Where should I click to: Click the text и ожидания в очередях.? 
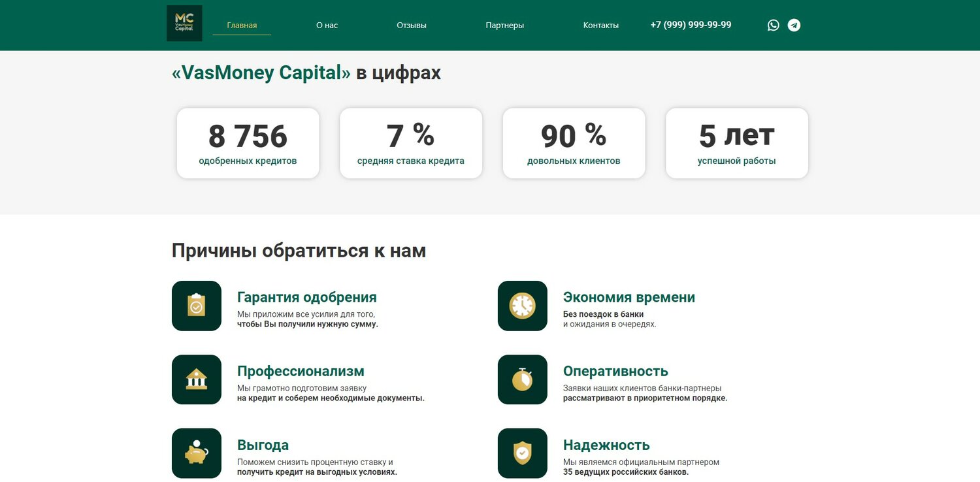tap(610, 324)
